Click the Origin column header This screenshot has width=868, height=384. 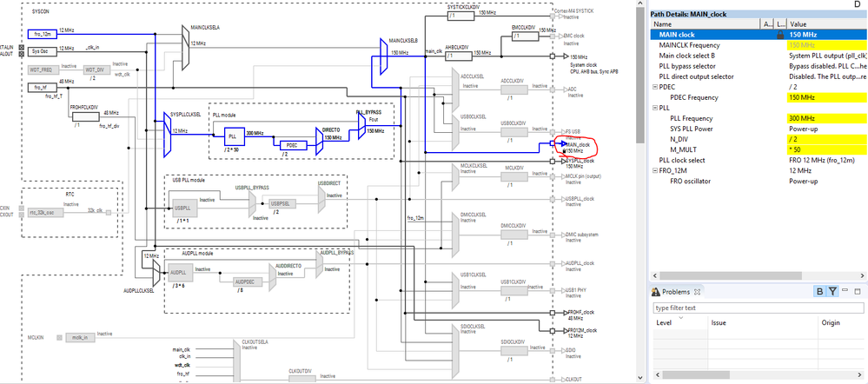(843, 322)
